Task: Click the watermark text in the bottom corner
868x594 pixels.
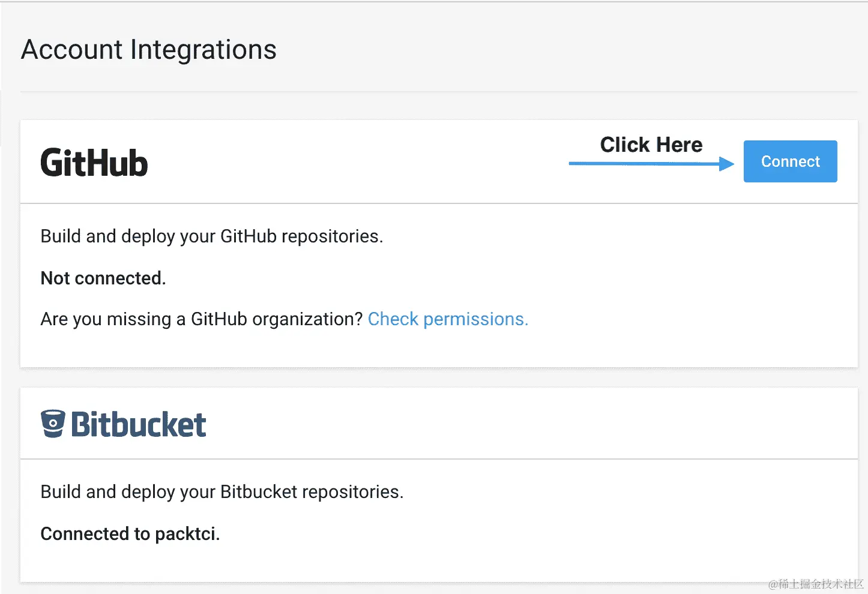Action: (x=815, y=584)
